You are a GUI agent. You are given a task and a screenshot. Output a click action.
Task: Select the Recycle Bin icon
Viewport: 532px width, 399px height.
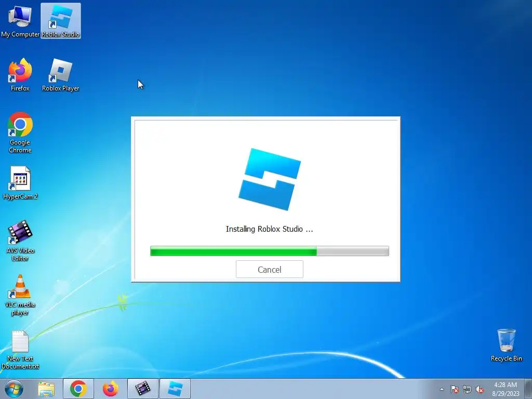point(506,345)
